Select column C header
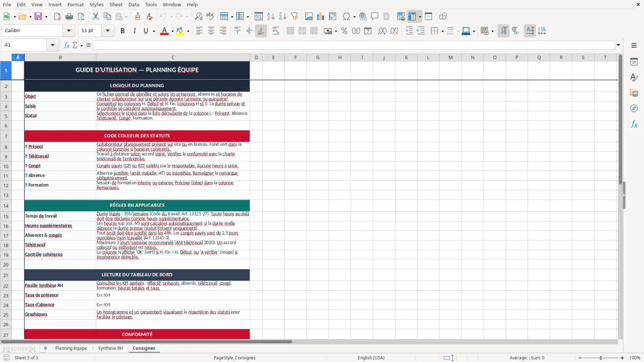The width and height of the screenshot is (644, 362). tap(173, 57)
